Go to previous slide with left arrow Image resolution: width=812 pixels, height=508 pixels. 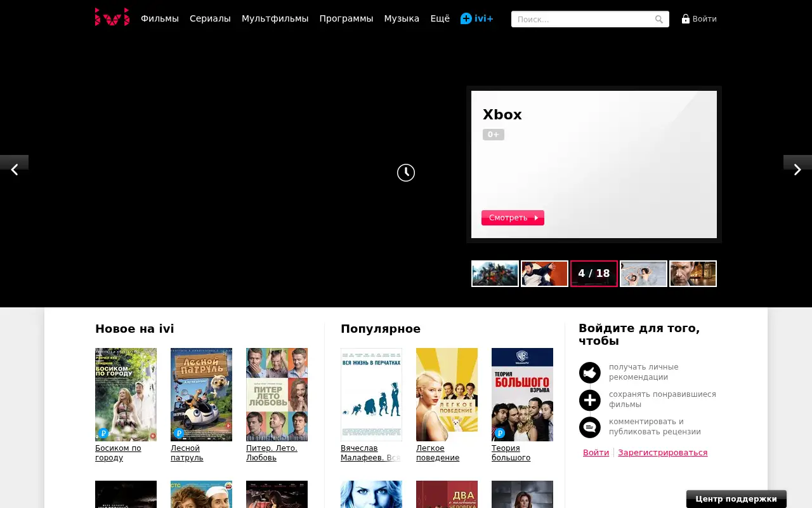pyautogui.click(x=14, y=170)
